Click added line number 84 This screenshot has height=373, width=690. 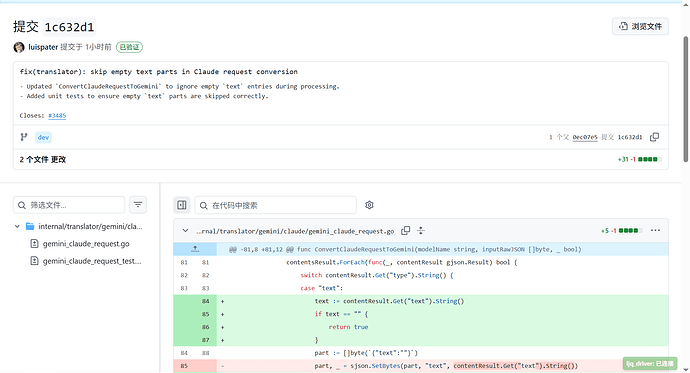click(206, 301)
